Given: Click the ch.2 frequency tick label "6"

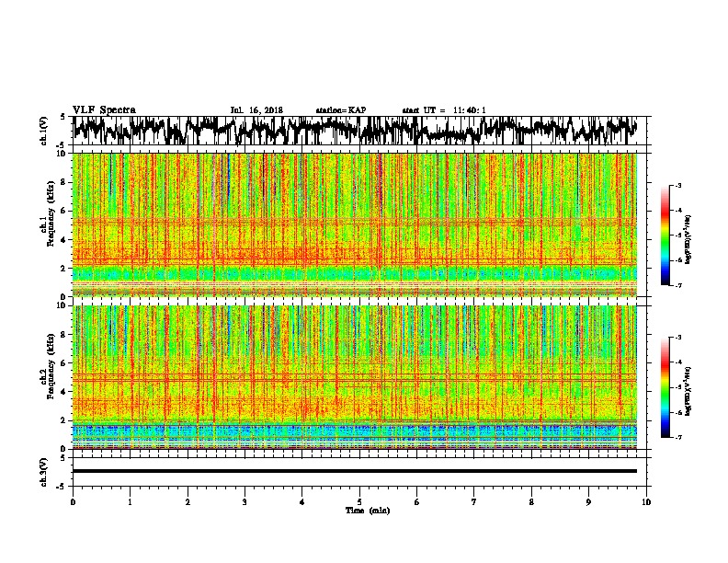Looking at the screenshot, I should [64, 363].
